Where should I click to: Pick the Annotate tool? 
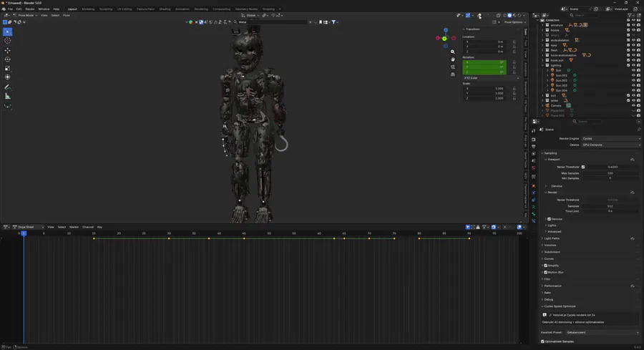(x=8, y=87)
